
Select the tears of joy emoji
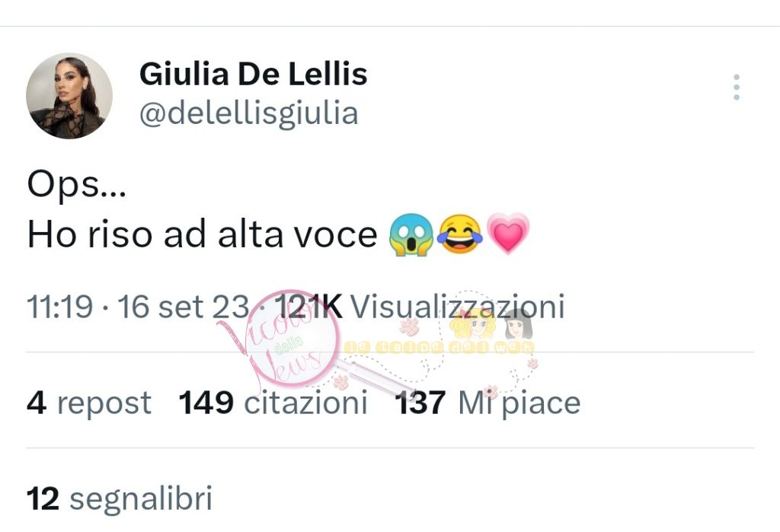pyautogui.click(x=459, y=234)
